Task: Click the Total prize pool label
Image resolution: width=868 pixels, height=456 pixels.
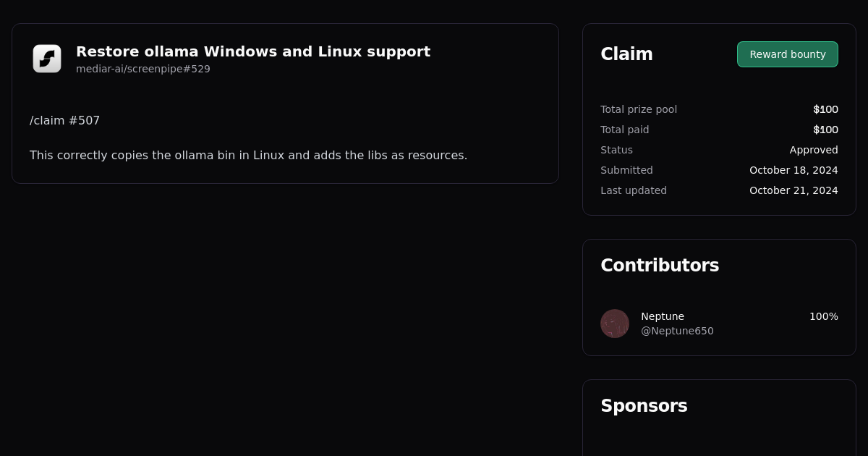Action: click(639, 109)
